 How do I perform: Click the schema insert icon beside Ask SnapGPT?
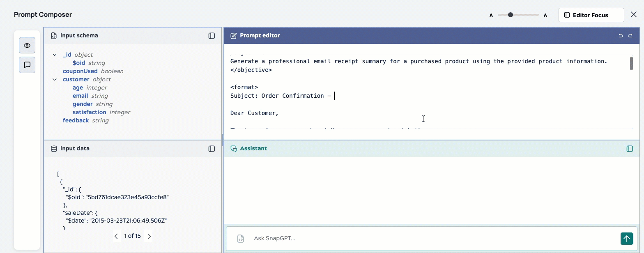pos(241,239)
